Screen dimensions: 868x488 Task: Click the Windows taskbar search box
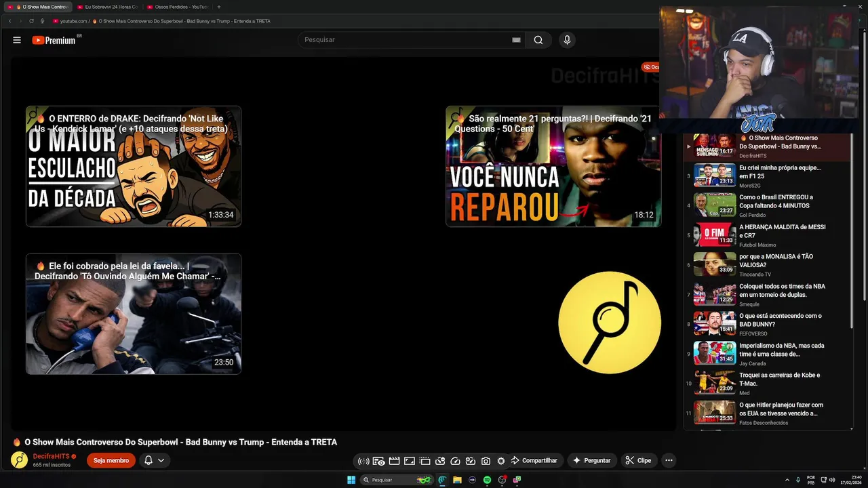pos(397,480)
